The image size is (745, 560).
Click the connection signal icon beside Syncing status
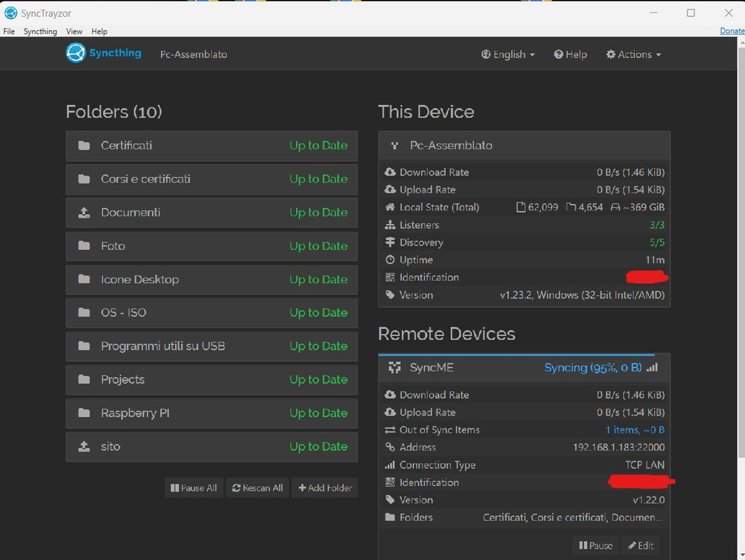[x=653, y=367]
